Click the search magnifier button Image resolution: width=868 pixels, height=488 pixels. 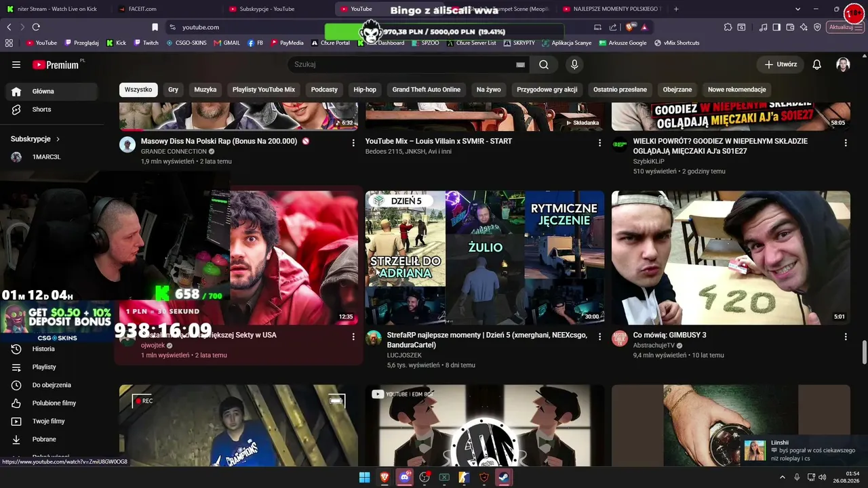point(544,64)
